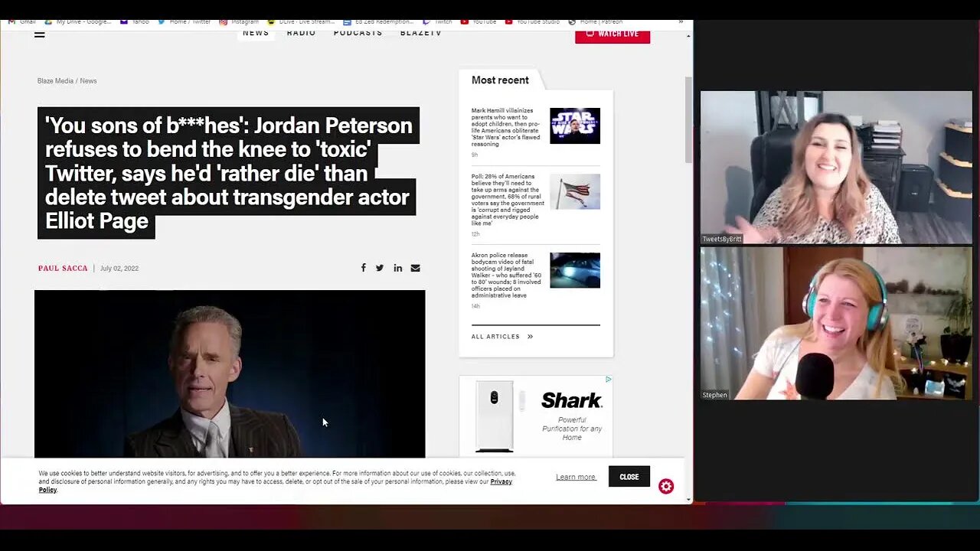This screenshot has height=551, width=980.
Task: Click the Most recent section heading
Action: 500,80
